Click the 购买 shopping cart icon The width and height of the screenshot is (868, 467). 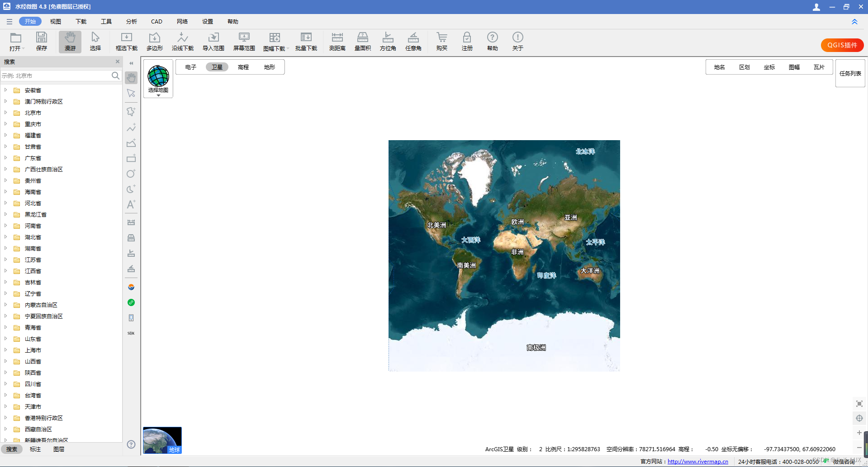point(442,42)
